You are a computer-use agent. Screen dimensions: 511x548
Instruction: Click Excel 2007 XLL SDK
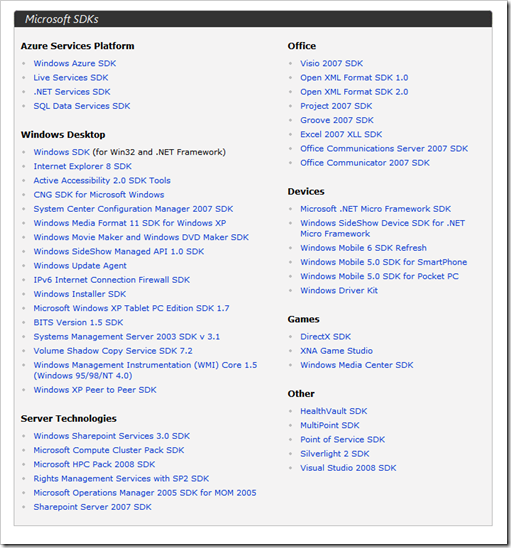341,134
